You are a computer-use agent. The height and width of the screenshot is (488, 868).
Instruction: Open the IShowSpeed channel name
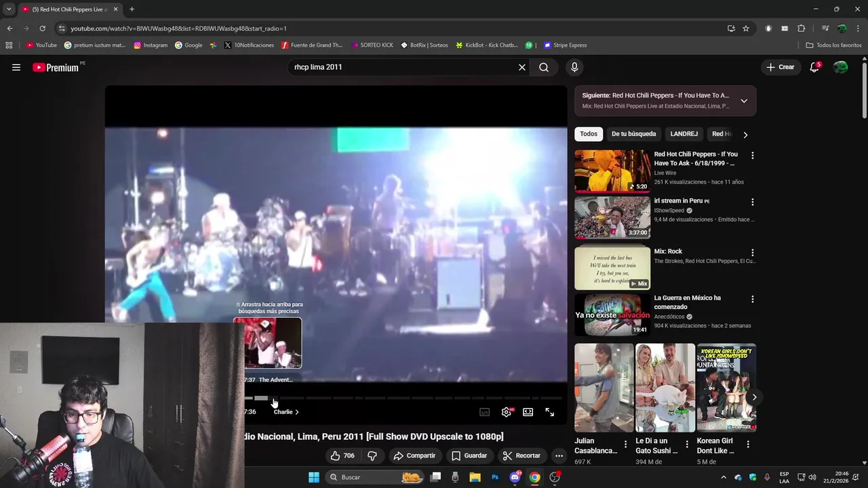click(669, 211)
